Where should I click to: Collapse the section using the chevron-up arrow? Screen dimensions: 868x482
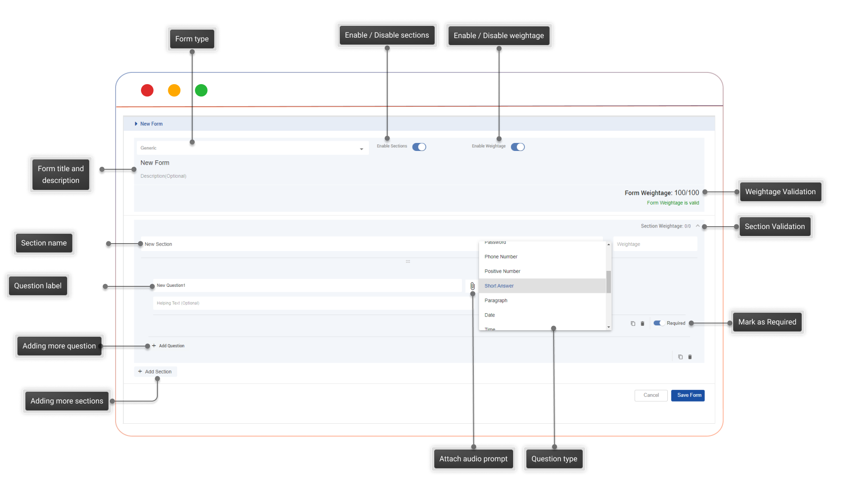(697, 226)
